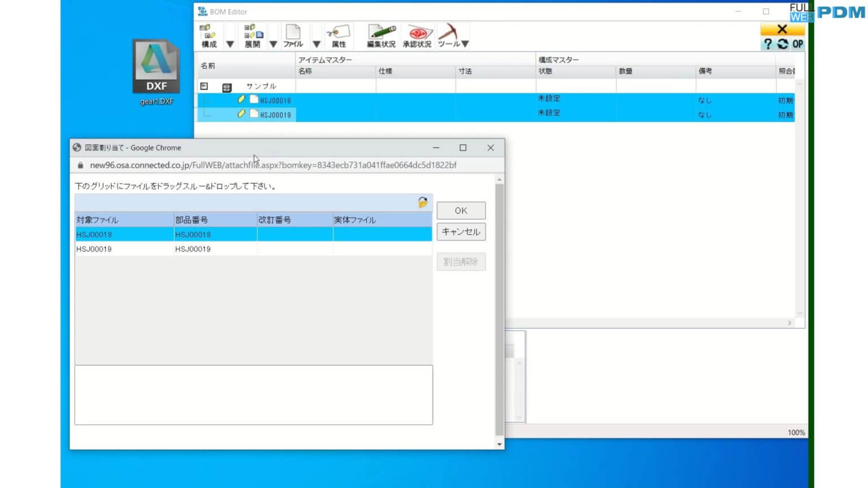Click the help question mark icon
The width and height of the screenshot is (868, 488).
pos(767,44)
